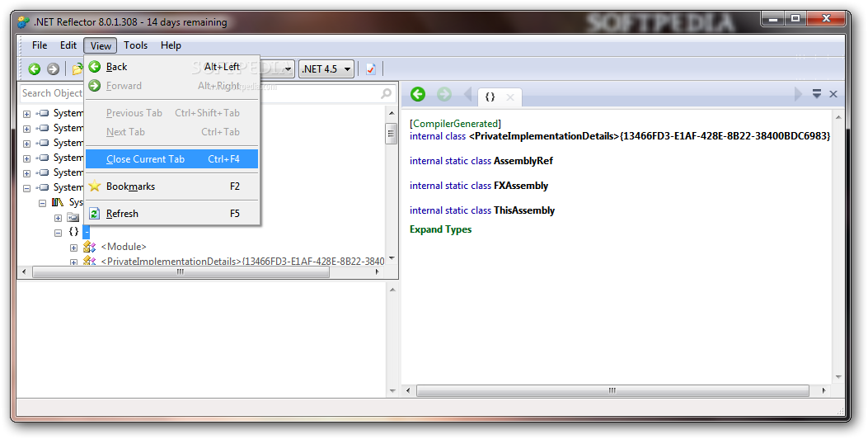Choose Back in the View menu
Screen dimensions: 868x439
[x=172, y=67]
